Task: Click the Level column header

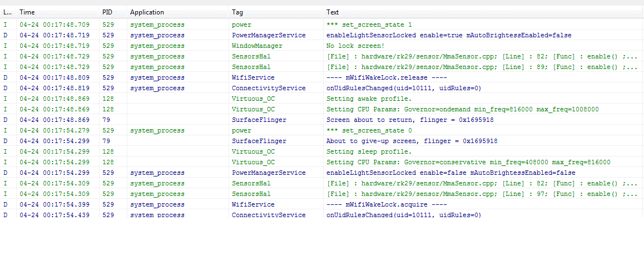Action: coord(8,12)
